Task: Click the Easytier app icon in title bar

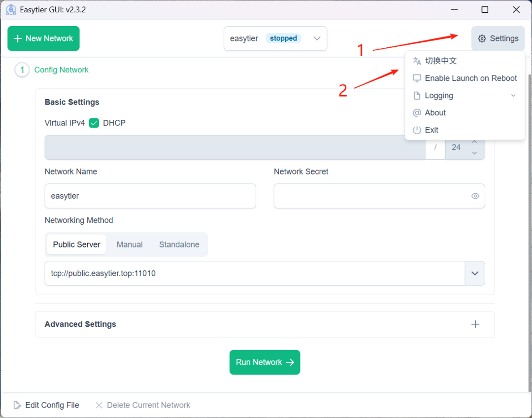Action: pyautogui.click(x=11, y=9)
